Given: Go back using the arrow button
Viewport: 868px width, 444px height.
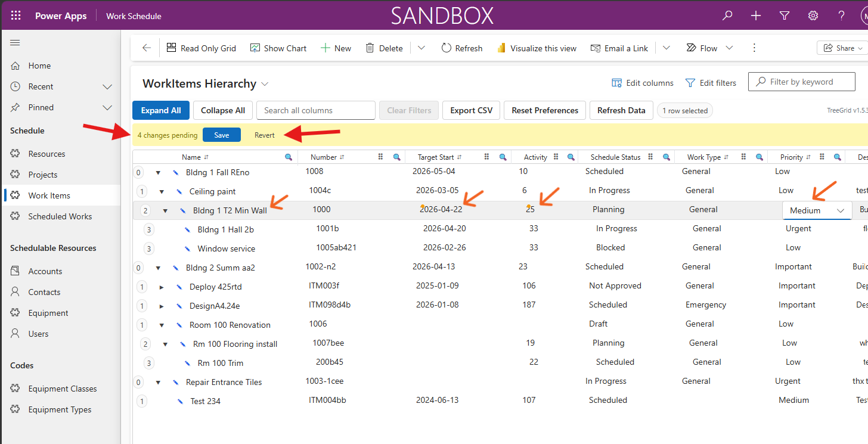Looking at the screenshot, I should coord(147,48).
